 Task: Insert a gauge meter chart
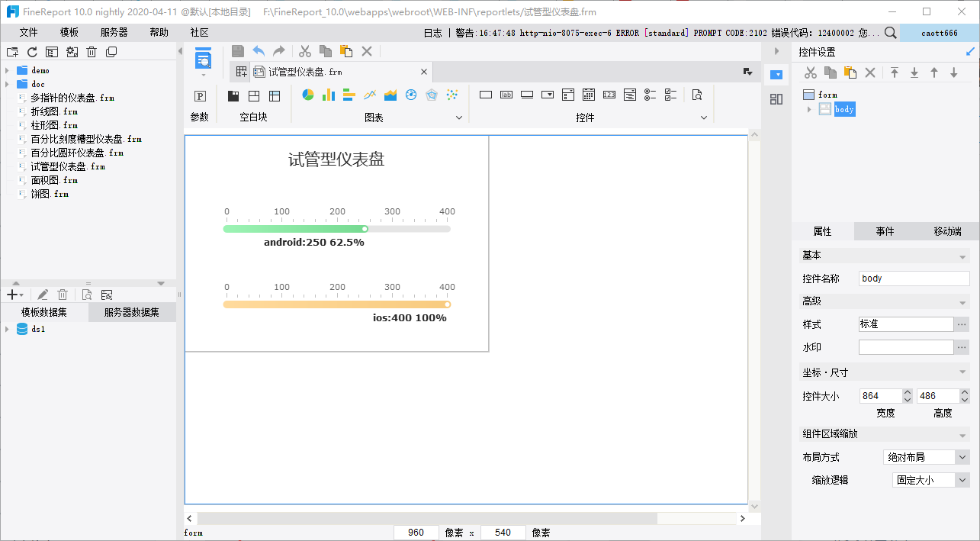[411, 95]
